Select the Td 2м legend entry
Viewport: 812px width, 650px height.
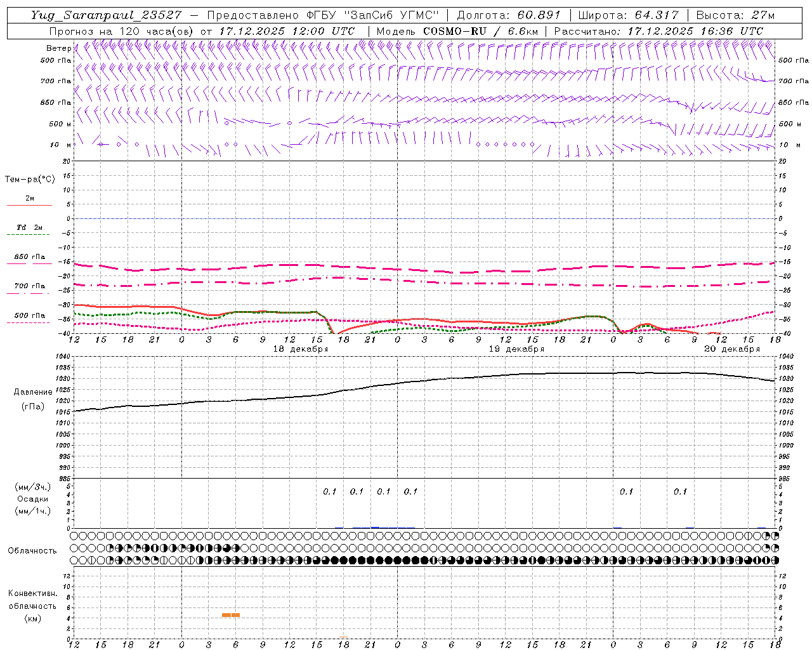(x=29, y=227)
